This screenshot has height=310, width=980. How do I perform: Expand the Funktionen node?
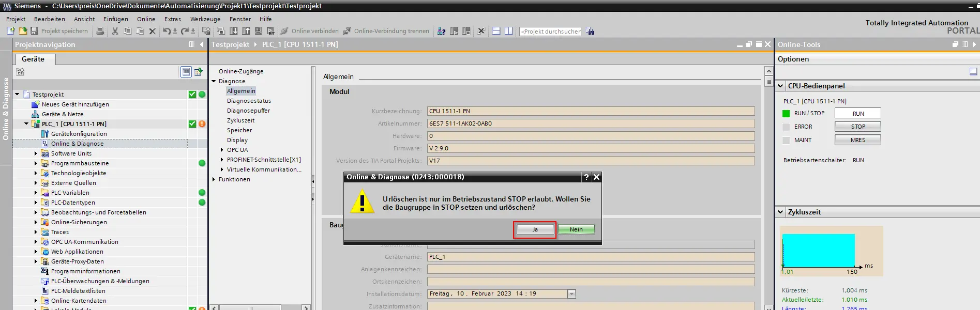214,179
